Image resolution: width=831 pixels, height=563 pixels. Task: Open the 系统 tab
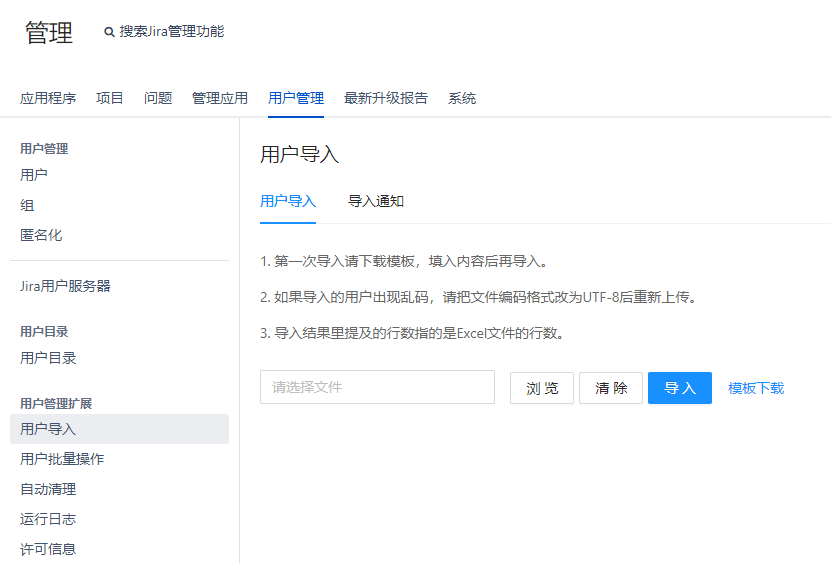pos(462,98)
